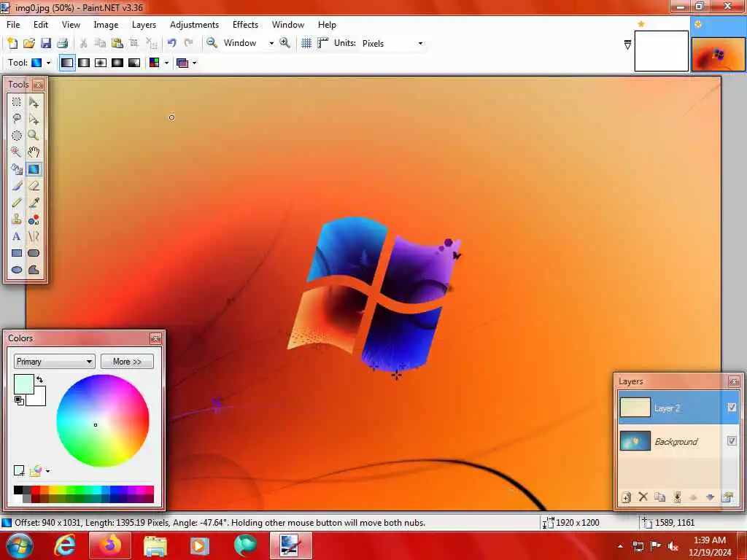The width and height of the screenshot is (747, 560).
Task: Select the Color Picker eyedropper tool
Action: 34,203
